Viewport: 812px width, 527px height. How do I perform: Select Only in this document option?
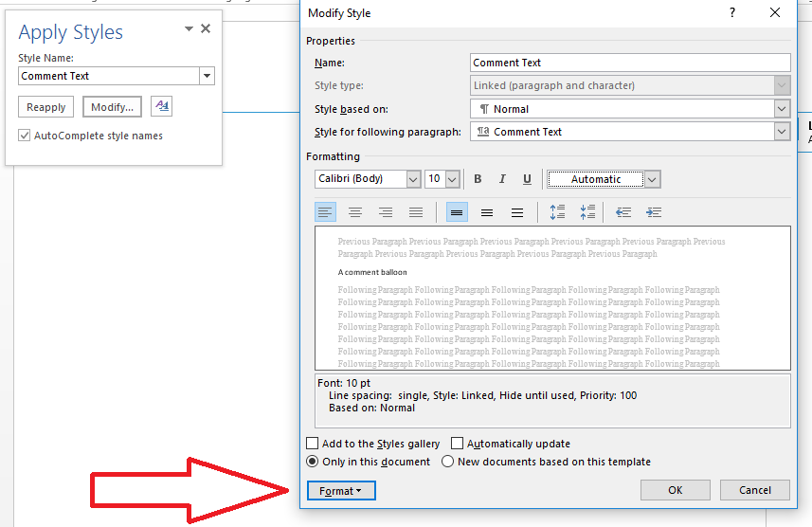pos(313,462)
